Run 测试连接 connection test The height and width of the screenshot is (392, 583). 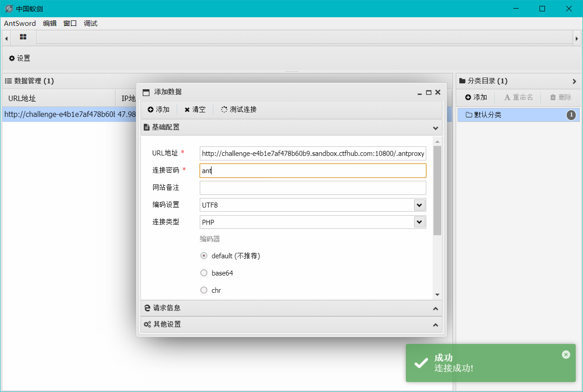239,110
